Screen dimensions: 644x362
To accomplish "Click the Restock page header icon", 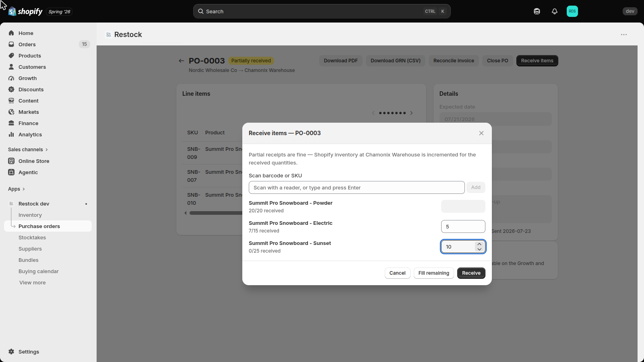I will [x=109, y=35].
